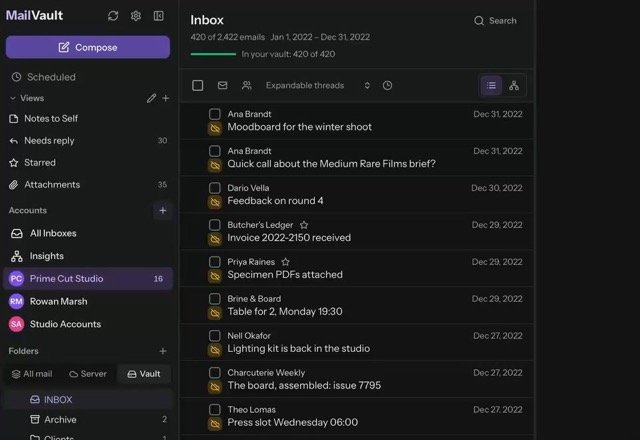Screen dimensions: 640x440
Task: Select Studio Accounts account
Action: coord(88,324)
